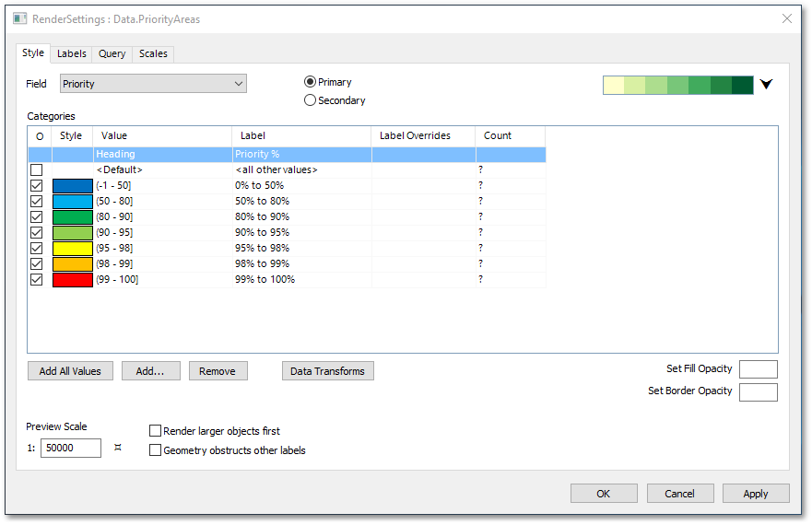
Task: Click the green color ramp preview
Action: click(677, 85)
